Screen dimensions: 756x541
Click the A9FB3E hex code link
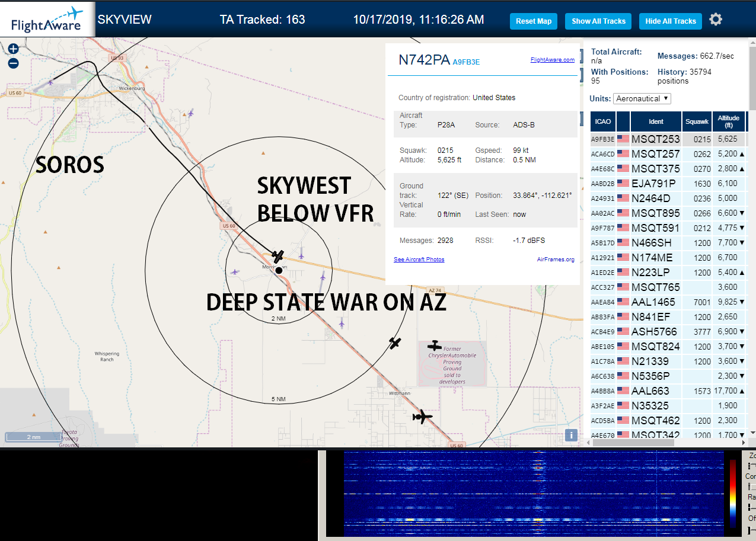(466, 62)
